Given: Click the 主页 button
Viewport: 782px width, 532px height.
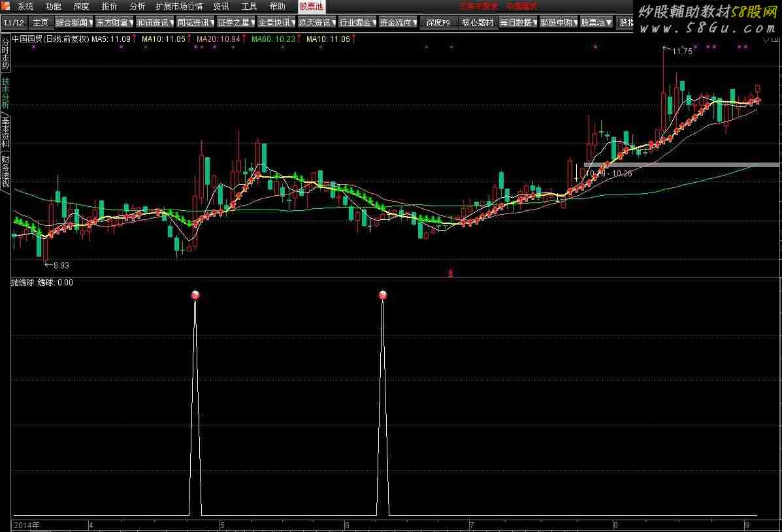Looking at the screenshot, I should [x=41, y=22].
